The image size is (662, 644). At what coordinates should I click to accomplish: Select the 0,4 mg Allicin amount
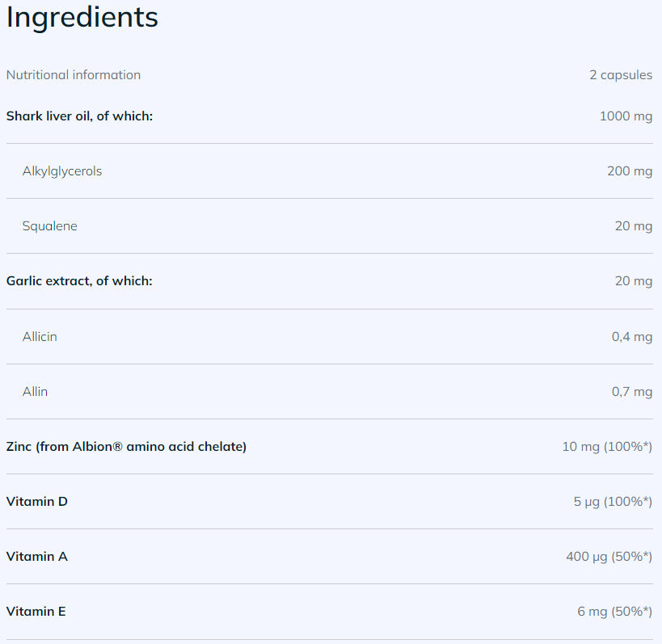(x=631, y=336)
